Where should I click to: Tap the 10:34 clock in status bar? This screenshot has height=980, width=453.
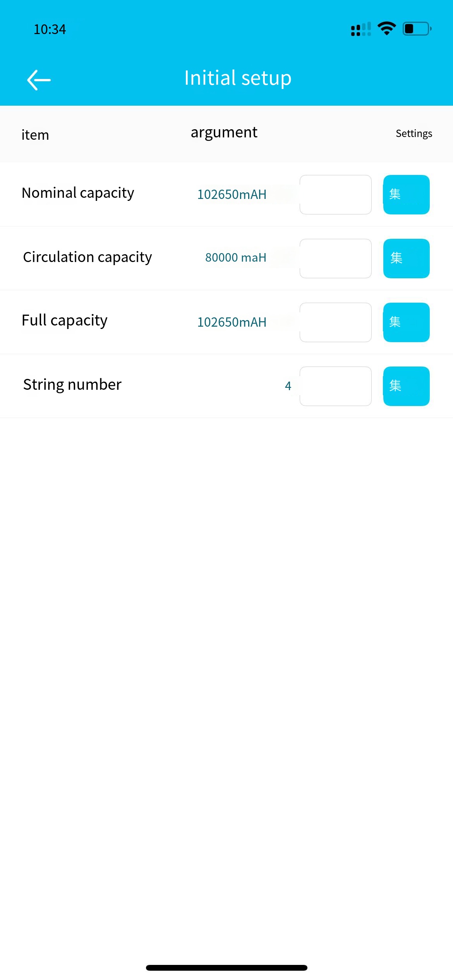50,29
